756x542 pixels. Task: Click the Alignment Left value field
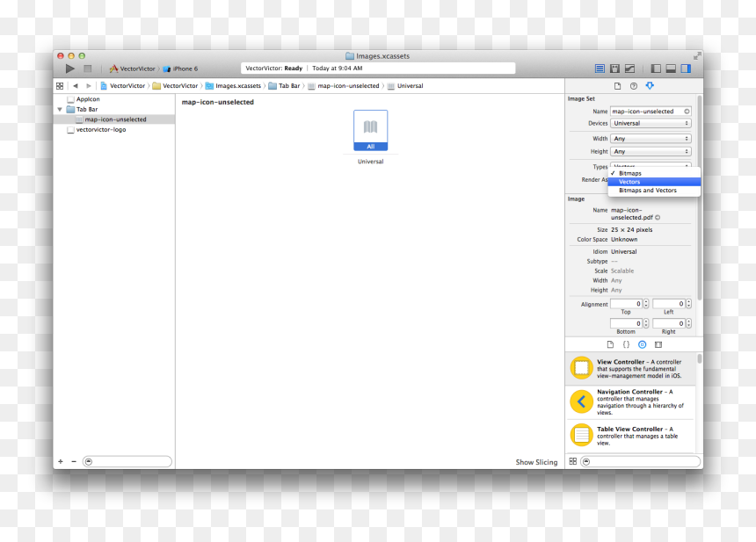tap(669, 304)
